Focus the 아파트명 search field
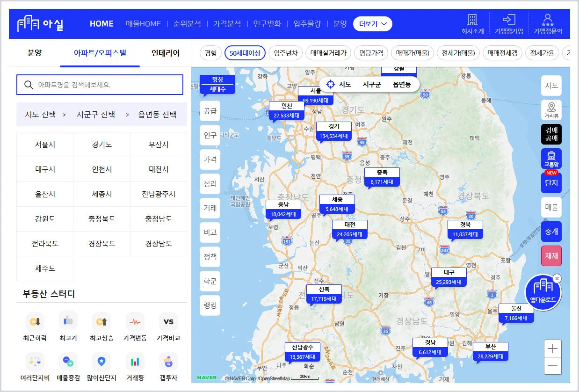Image resolution: width=579 pixels, height=392 pixels. (100, 85)
